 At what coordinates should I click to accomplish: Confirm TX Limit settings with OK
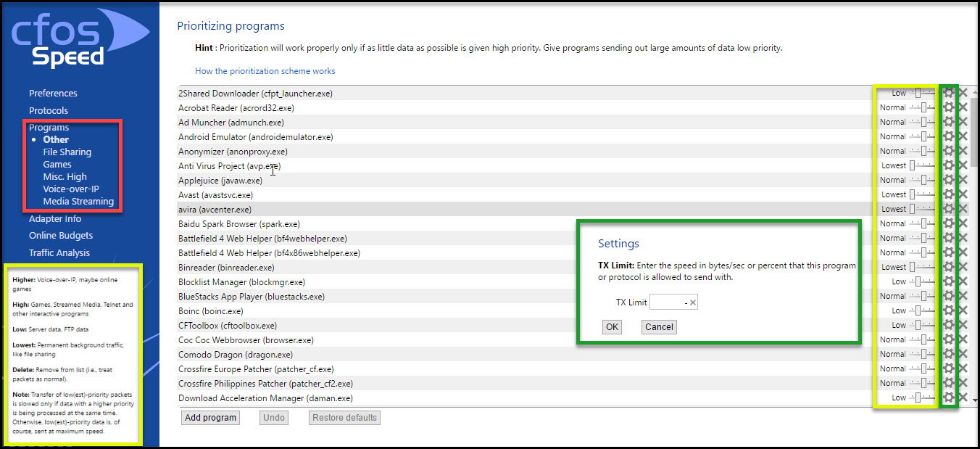pos(612,326)
